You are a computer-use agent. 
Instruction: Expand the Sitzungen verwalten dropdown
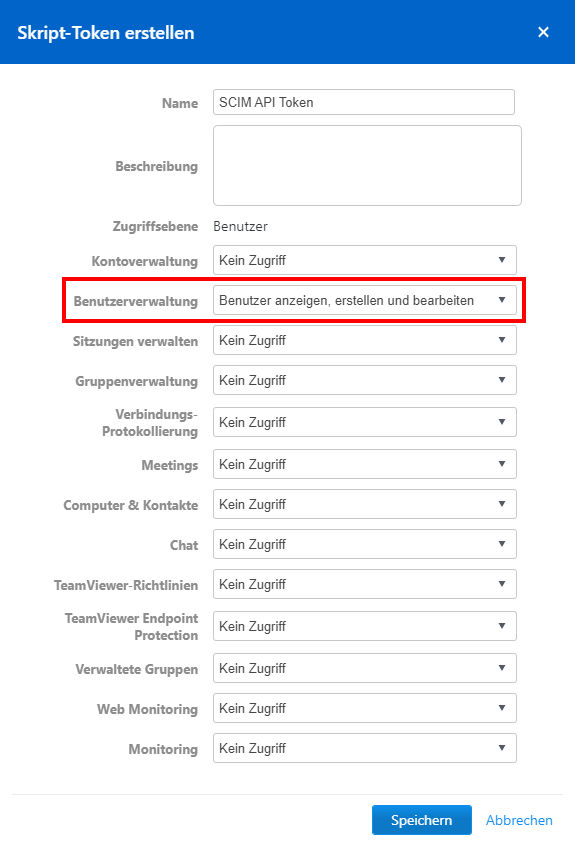tap(365, 340)
